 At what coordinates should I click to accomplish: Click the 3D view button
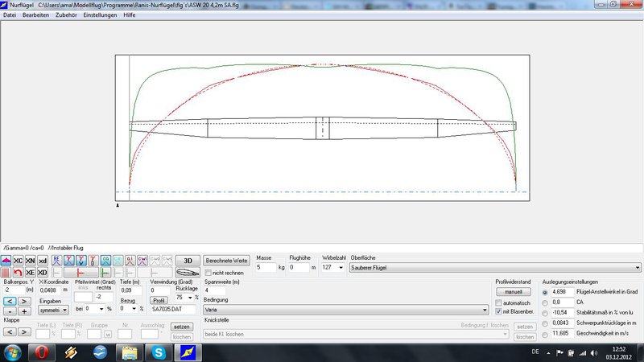pyautogui.click(x=187, y=261)
